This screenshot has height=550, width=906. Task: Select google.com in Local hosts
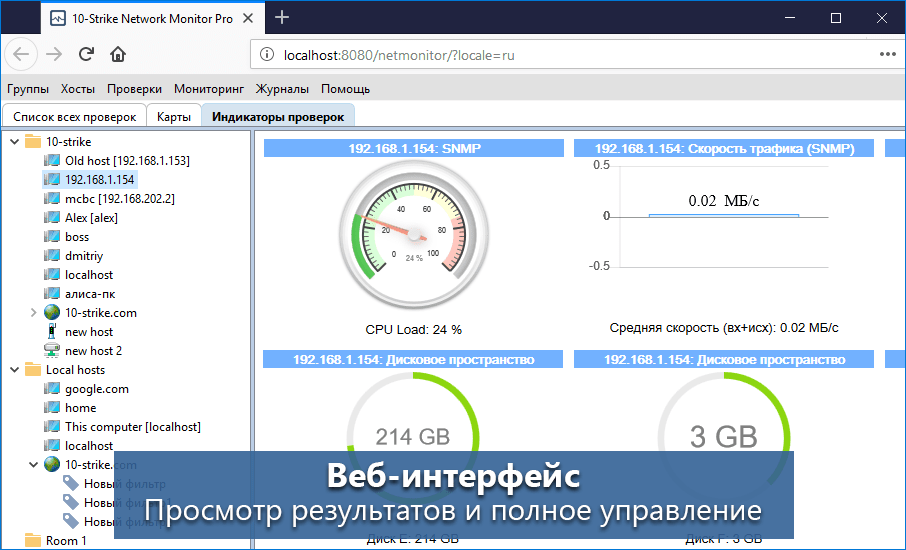pyautogui.click(x=96, y=388)
